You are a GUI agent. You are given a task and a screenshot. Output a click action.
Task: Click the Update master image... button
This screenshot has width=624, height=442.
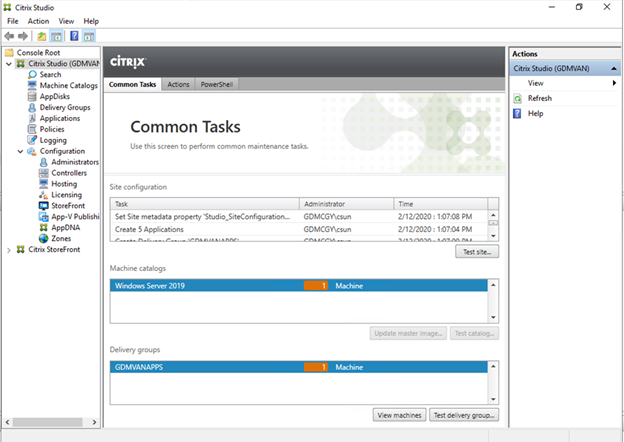pos(408,333)
